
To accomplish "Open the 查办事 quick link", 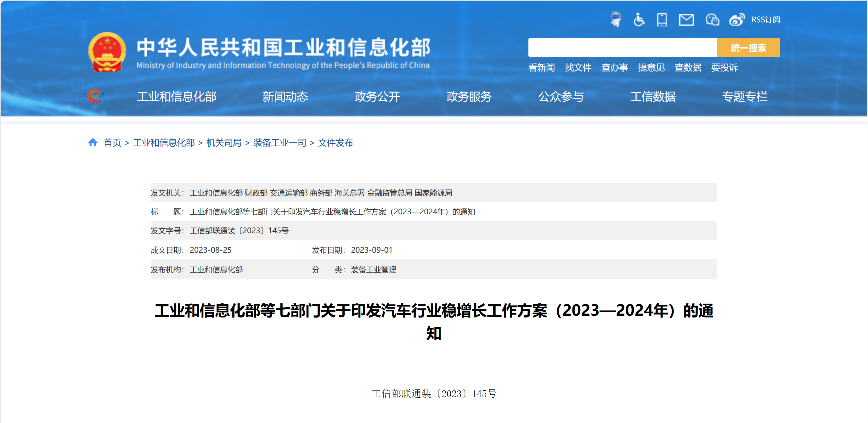I will pos(615,68).
